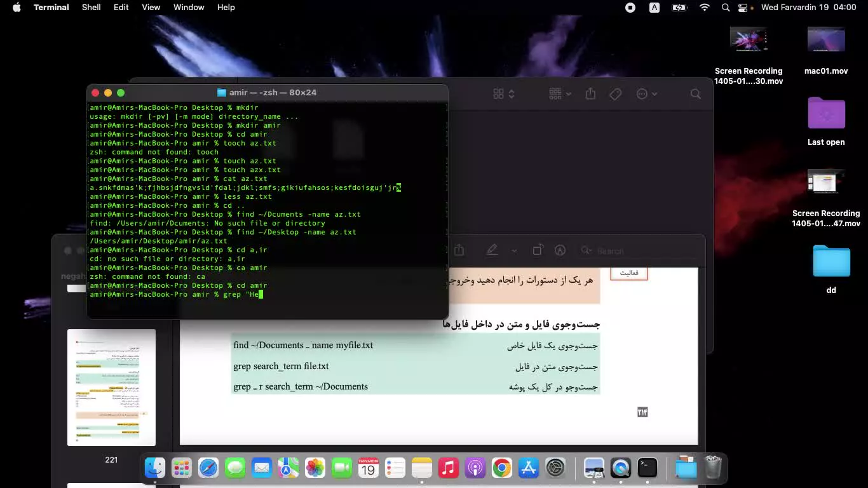
Task: Launch FaceTime from the Dock
Action: 342,468
